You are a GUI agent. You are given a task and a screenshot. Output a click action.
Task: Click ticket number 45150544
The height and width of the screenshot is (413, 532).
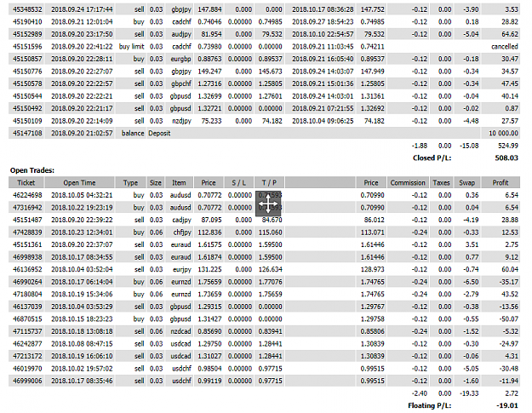point(27,96)
